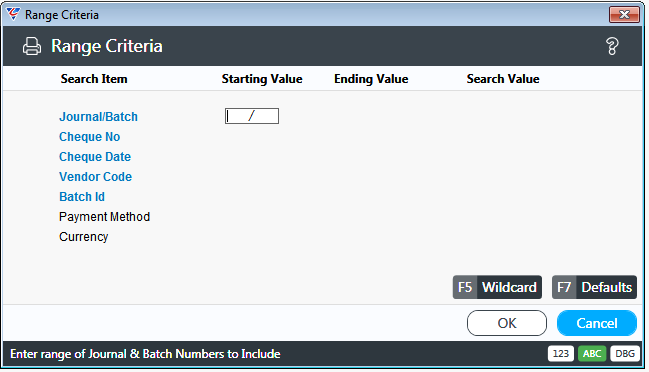
Task: Select the Journal/Batch search item
Action: [98, 117]
